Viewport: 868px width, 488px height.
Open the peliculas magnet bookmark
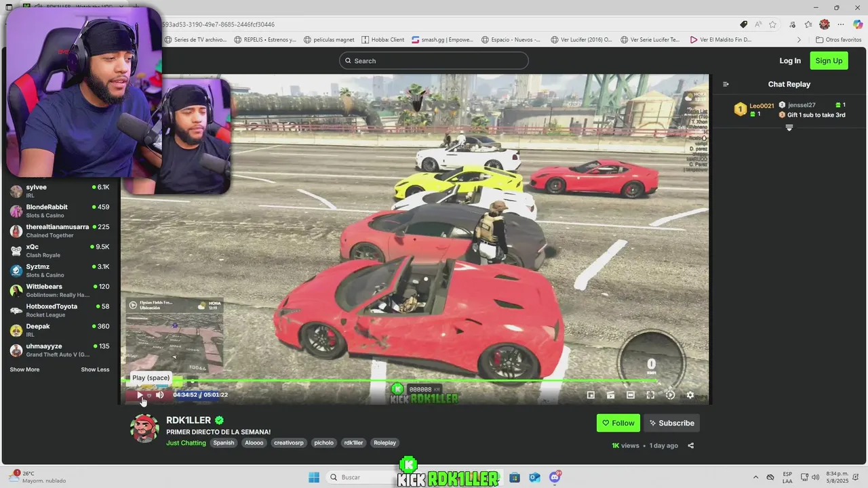329,39
